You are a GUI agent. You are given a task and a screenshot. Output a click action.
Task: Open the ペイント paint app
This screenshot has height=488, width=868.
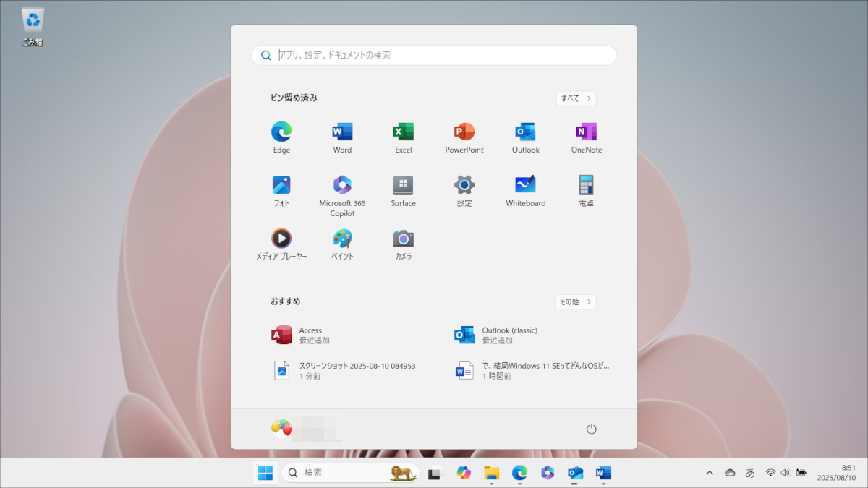pos(342,244)
